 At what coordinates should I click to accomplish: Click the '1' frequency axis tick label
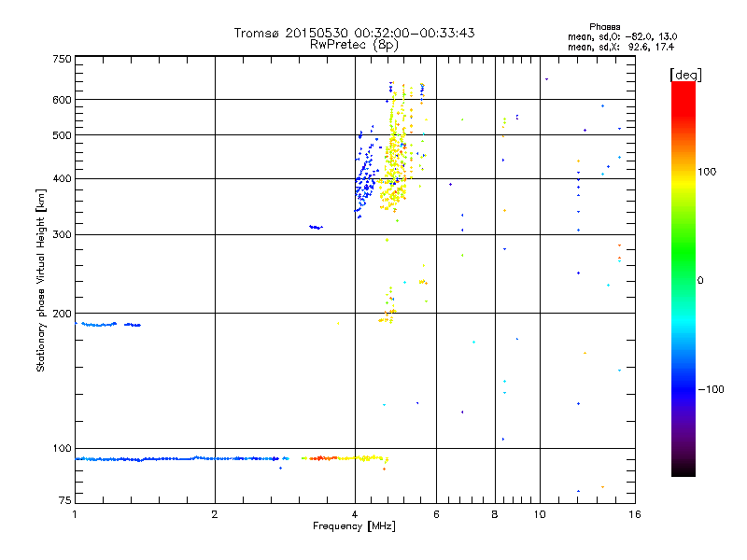75,514
